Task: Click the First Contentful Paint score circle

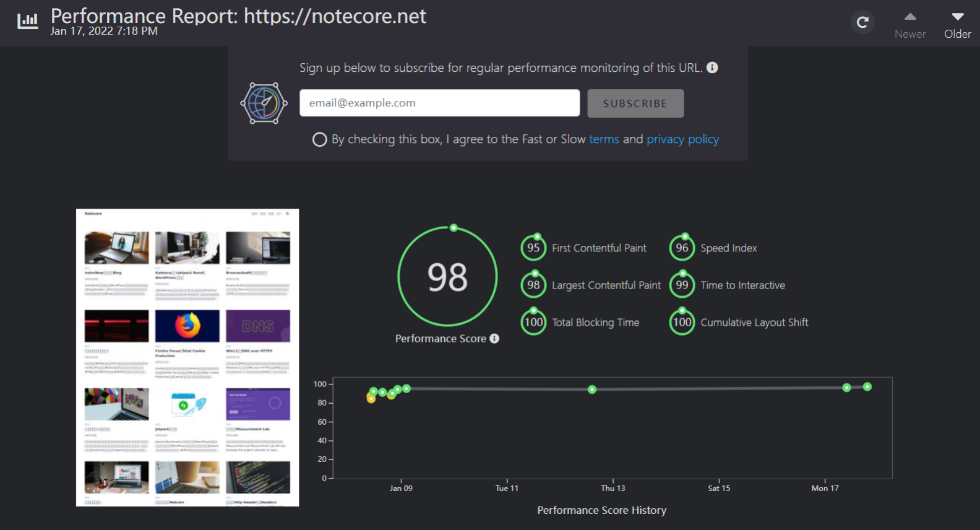Action: tap(533, 248)
